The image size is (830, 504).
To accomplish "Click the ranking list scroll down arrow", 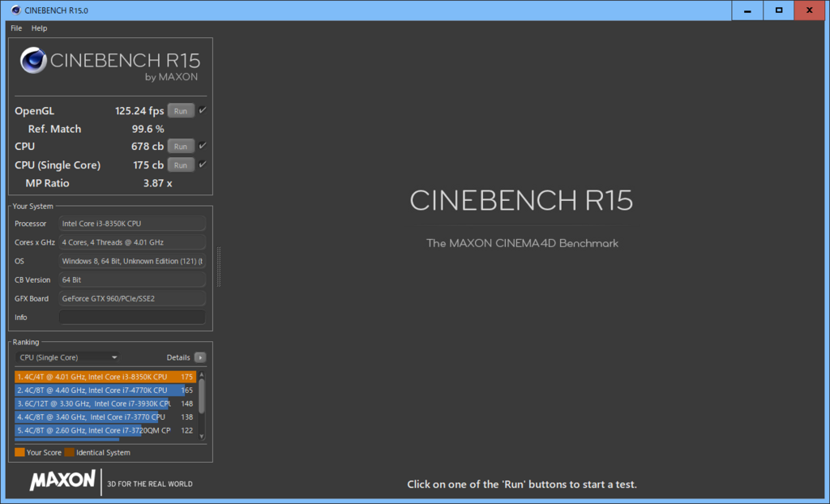I will [x=202, y=436].
